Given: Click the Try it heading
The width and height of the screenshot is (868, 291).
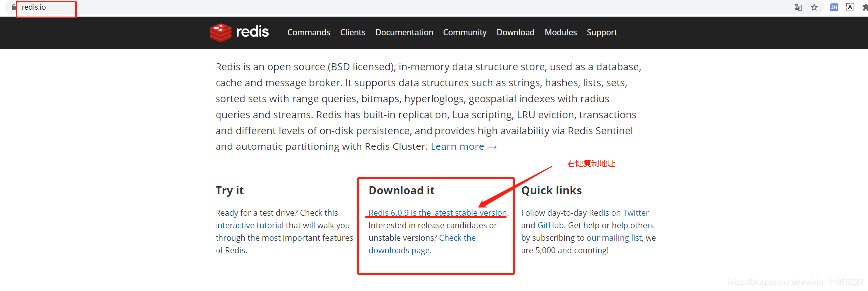Looking at the screenshot, I should [230, 190].
